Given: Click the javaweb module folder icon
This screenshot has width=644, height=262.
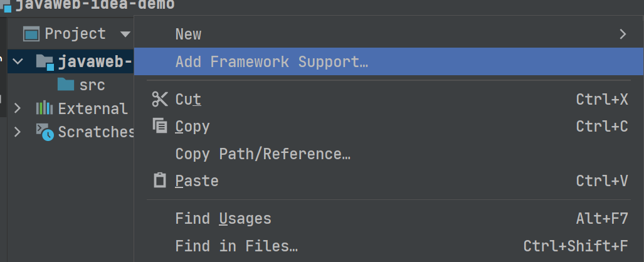Looking at the screenshot, I should pos(45,62).
